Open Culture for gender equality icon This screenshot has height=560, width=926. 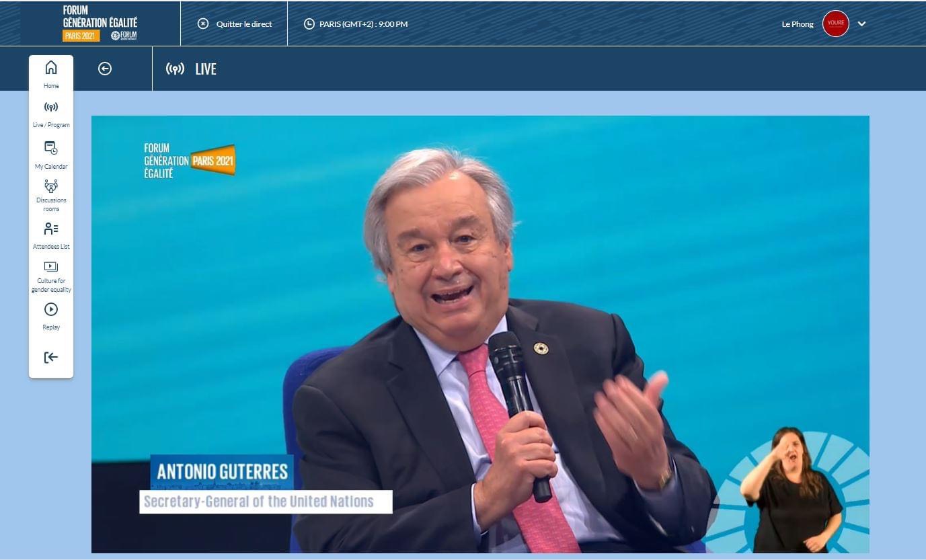pyautogui.click(x=51, y=267)
